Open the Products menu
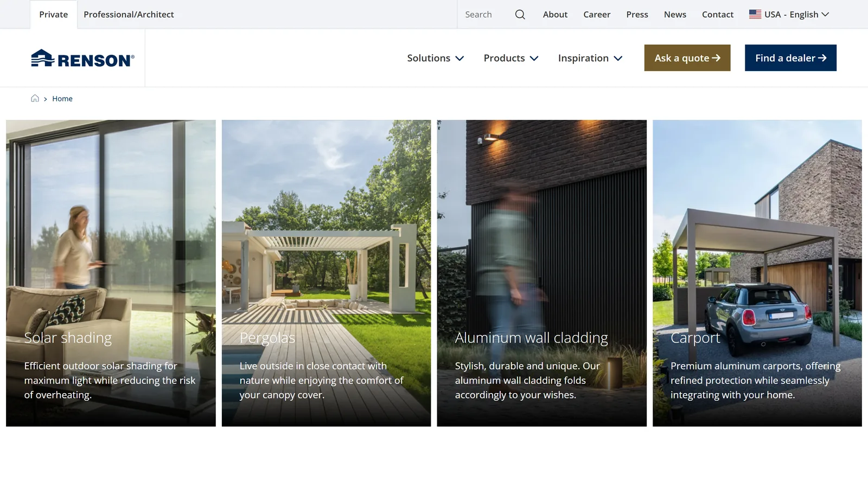Image resolution: width=868 pixels, height=488 pixels. click(511, 58)
